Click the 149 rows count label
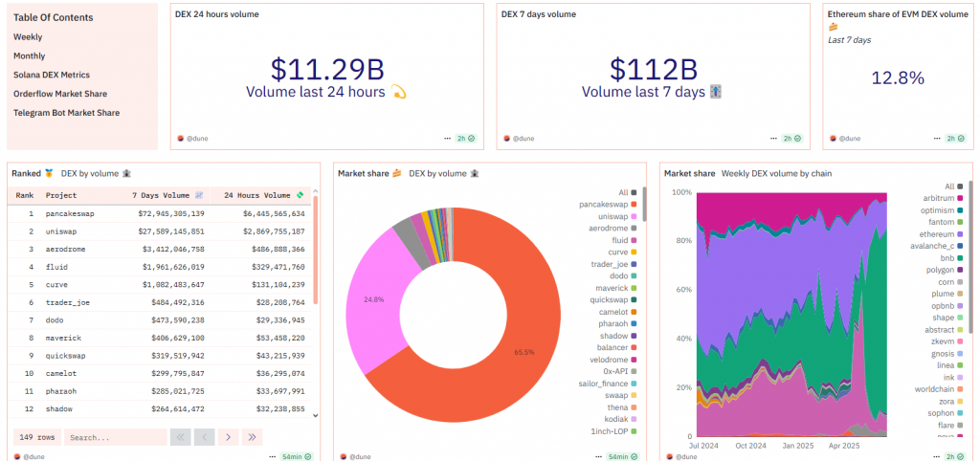The width and height of the screenshot is (980, 461). click(x=37, y=437)
